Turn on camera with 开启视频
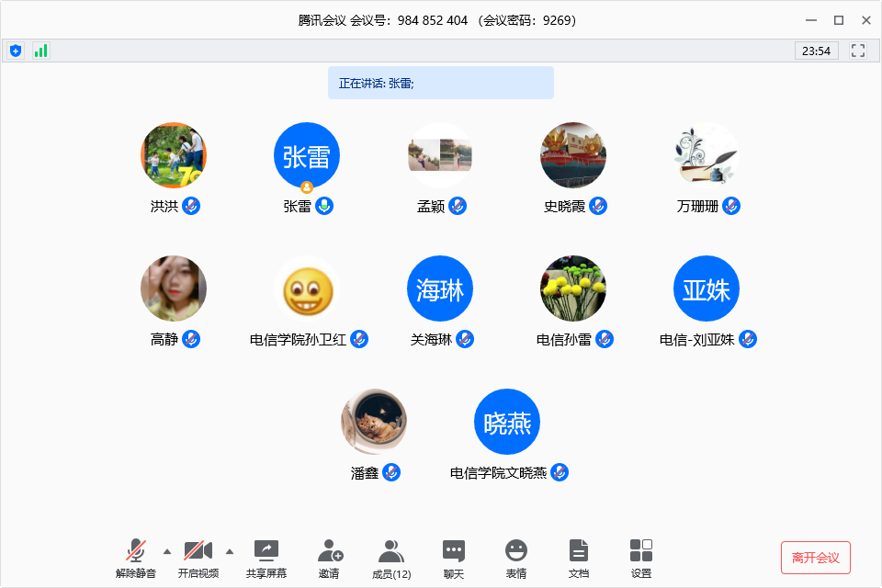 198,558
